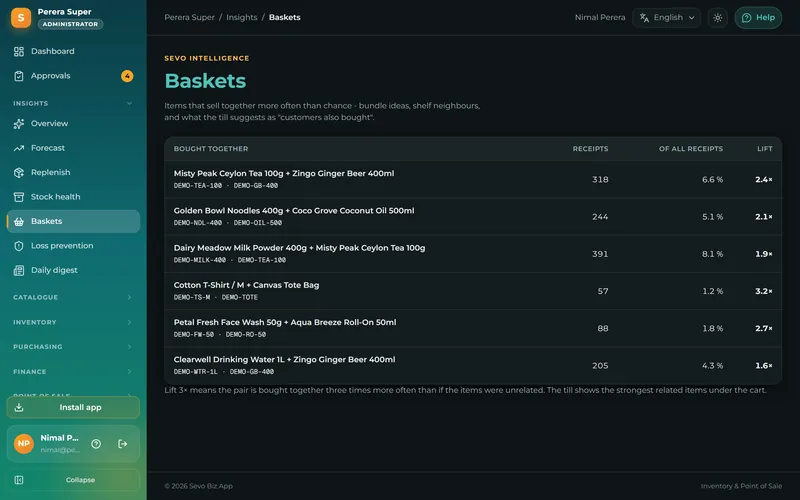
Task: Click the Perera Super orange logo icon
Action: (x=21, y=18)
